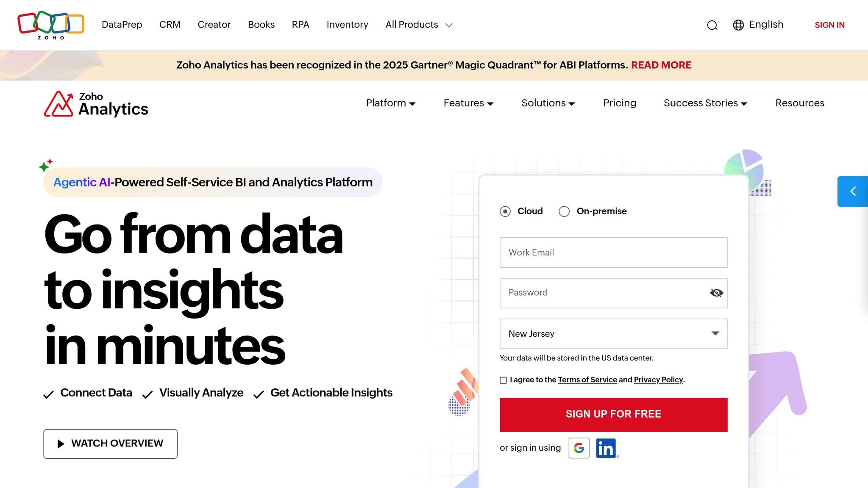Click the collapse arrow on the right edge
868x488 pixels.
[853, 191]
